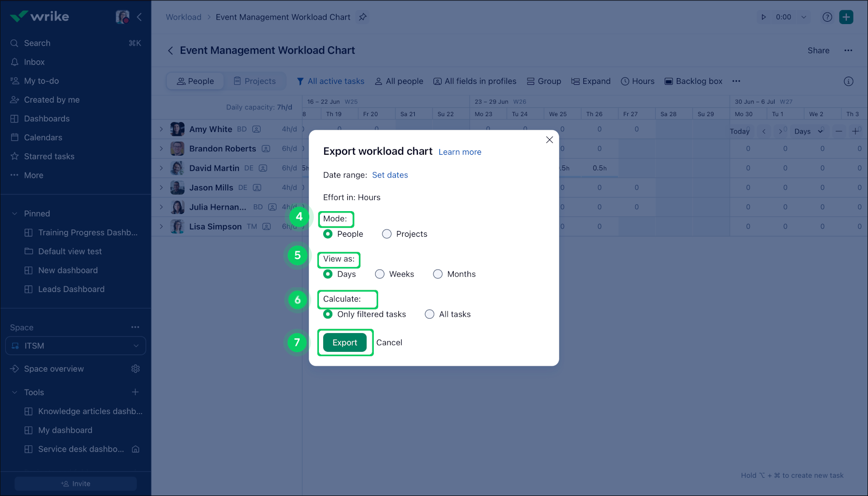Open Starred tasks in the sidebar
This screenshot has width=868, height=496.
click(x=49, y=156)
